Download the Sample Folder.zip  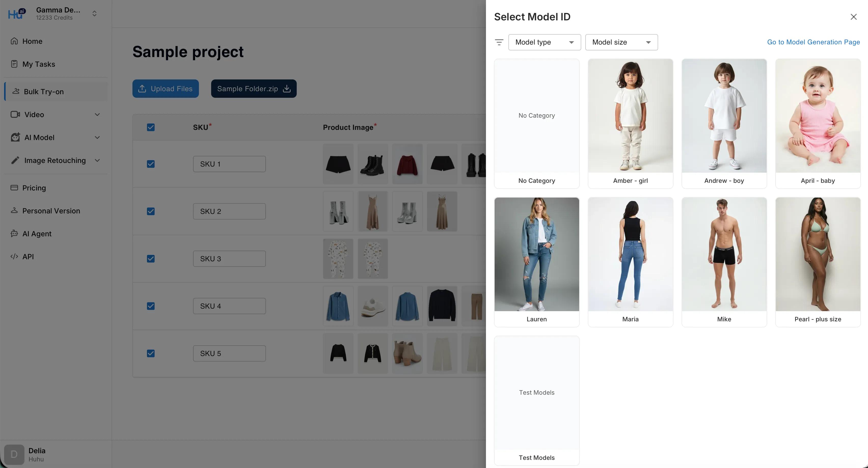click(x=254, y=89)
